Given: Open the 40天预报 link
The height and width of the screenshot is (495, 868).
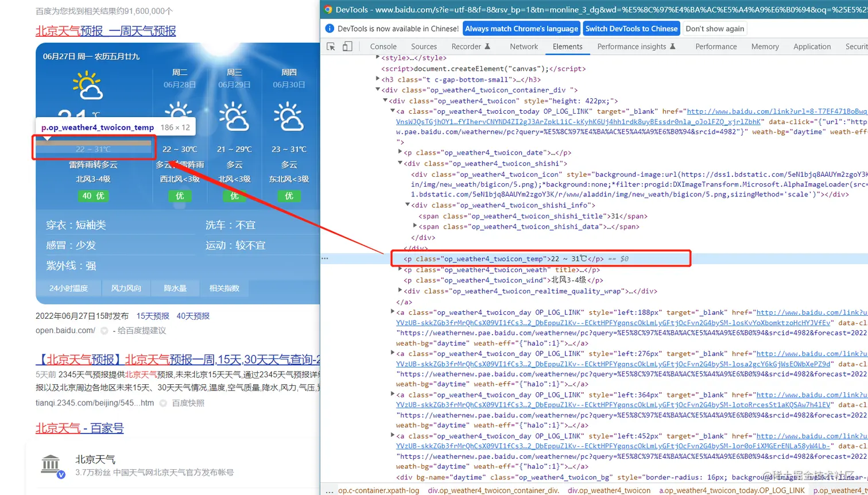Looking at the screenshot, I should point(193,316).
